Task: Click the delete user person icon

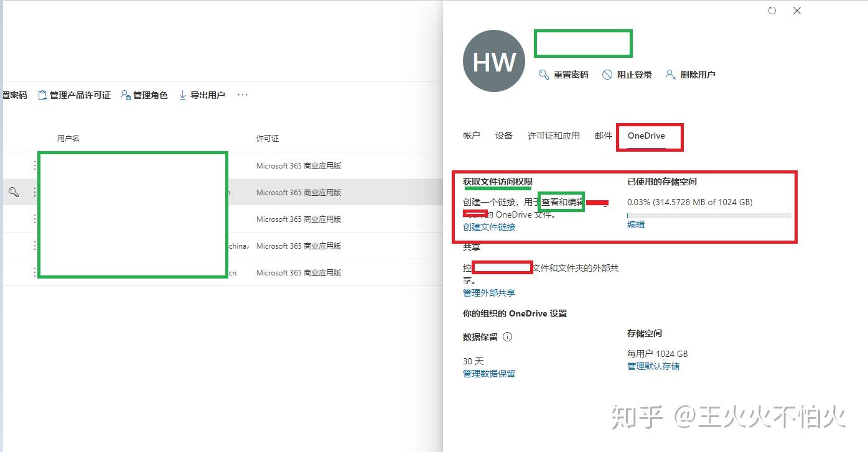Action: click(670, 75)
